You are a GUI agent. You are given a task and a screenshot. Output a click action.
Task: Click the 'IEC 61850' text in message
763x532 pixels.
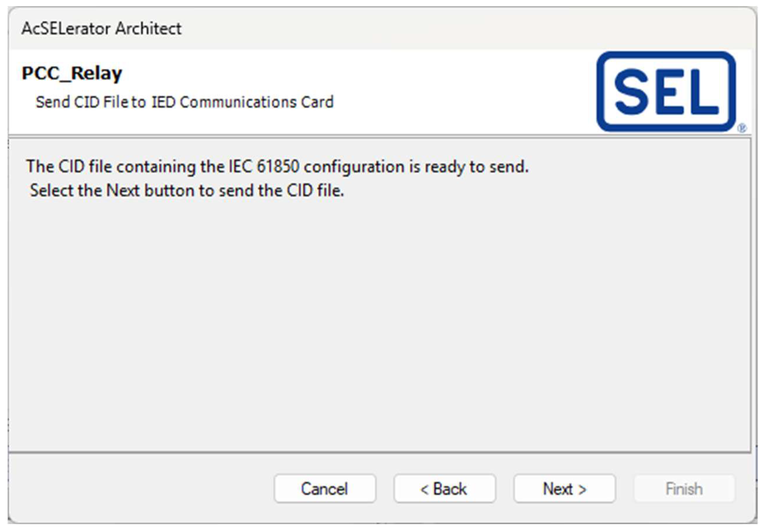tap(264, 167)
